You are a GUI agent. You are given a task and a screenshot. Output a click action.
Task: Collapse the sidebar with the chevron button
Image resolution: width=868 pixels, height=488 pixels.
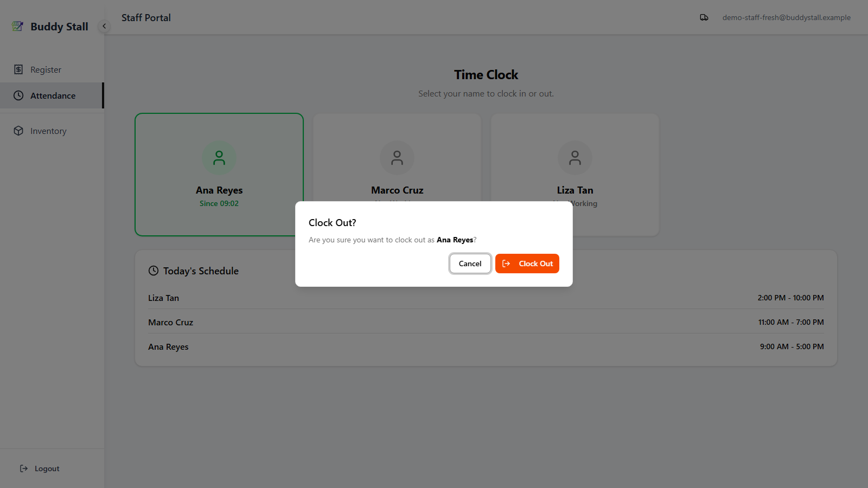[x=104, y=26]
